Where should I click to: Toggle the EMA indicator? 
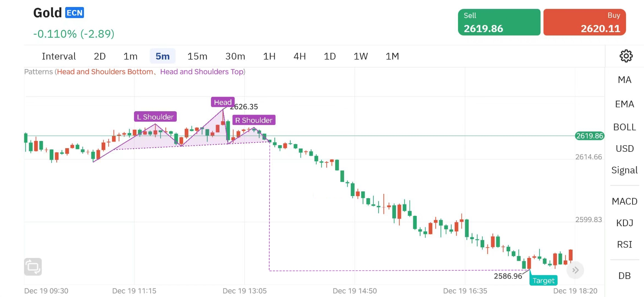(624, 104)
